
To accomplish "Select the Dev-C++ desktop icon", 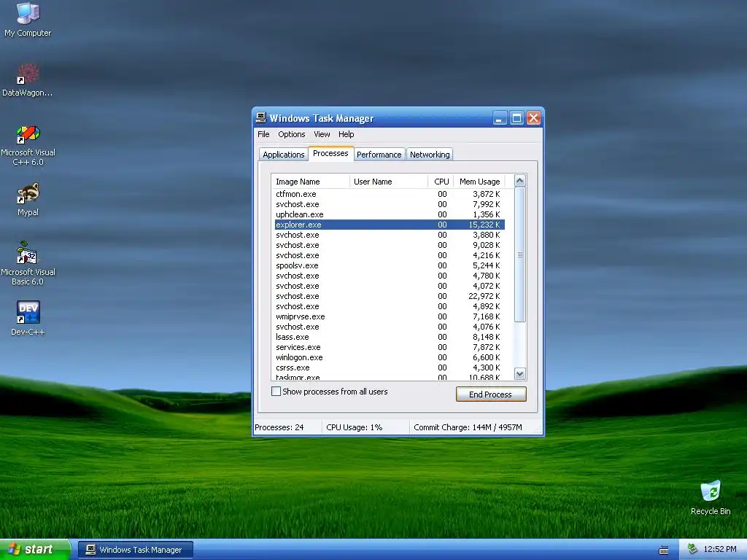I will click(x=28, y=318).
